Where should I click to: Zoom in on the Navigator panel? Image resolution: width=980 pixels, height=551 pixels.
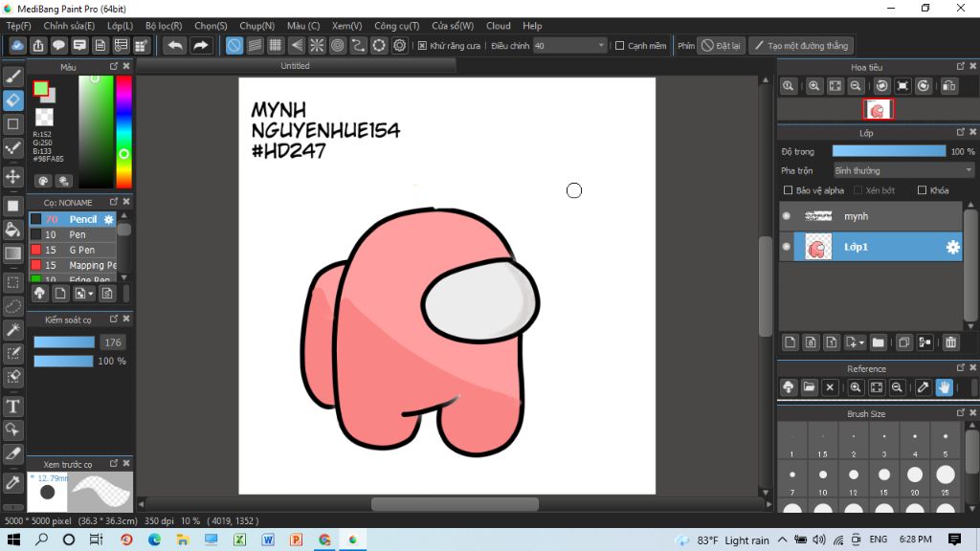tap(813, 86)
